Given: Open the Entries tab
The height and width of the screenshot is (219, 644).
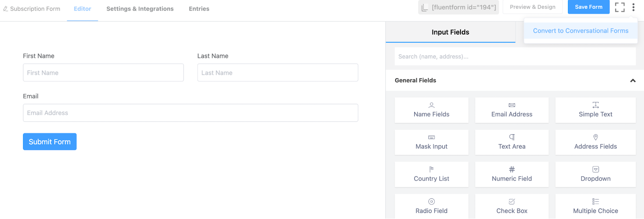Looking at the screenshot, I should pyautogui.click(x=199, y=9).
